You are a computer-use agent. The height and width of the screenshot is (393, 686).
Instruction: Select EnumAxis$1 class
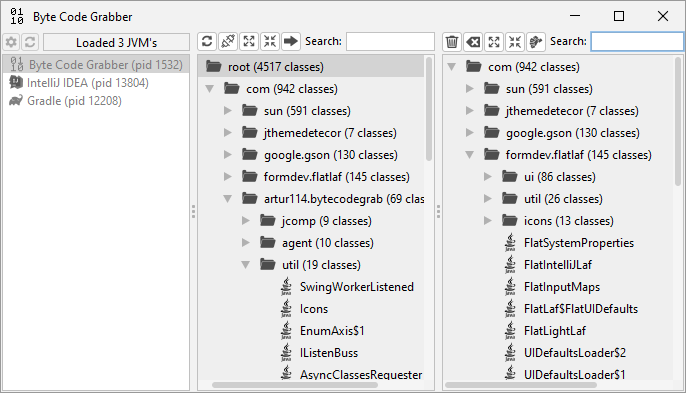coord(332,331)
